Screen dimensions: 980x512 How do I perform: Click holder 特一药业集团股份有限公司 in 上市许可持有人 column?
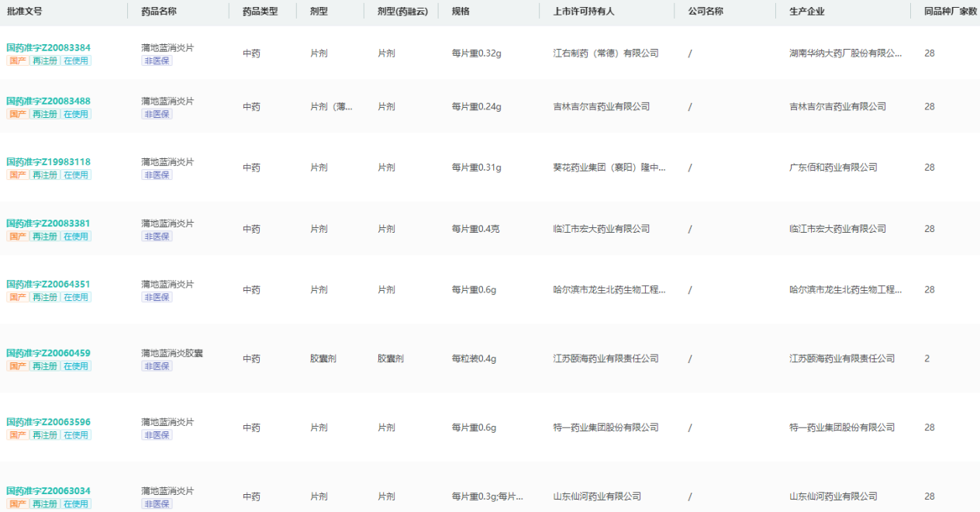pos(606,427)
